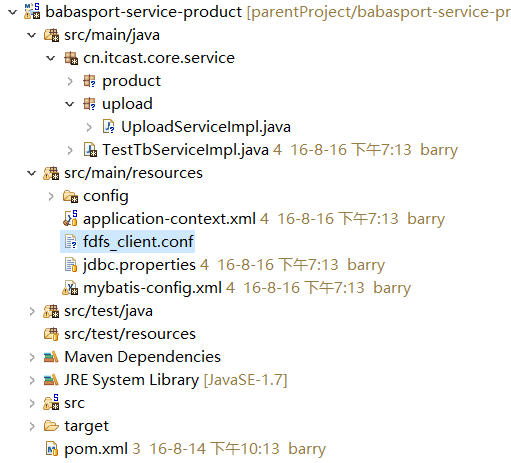Image resolution: width=511 pixels, height=463 pixels.
Task: Click the JRE System Library icon
Action: click(x=51, y=380)
